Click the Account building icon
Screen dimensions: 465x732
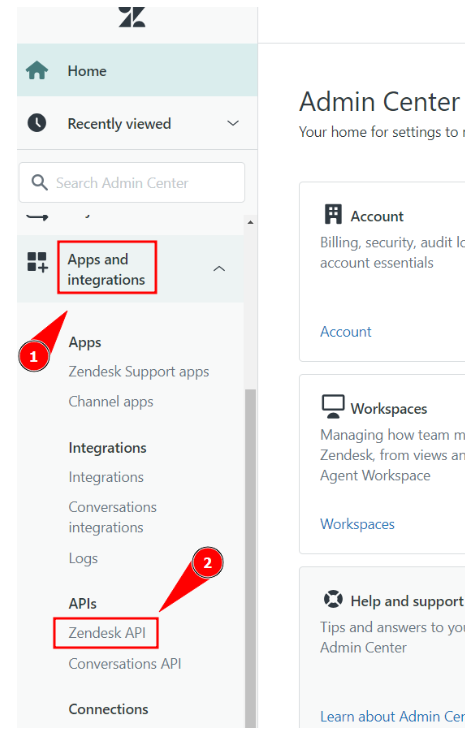point(333,215)
